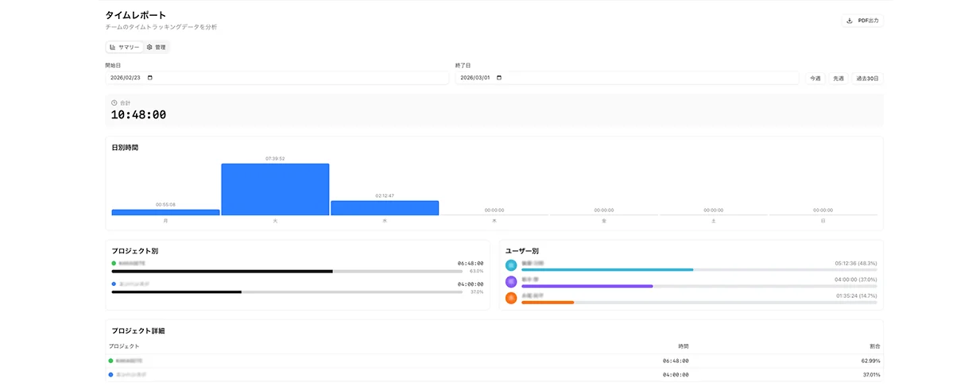Click the プロジェクト column header
This screenshot has height=390, width=980.
(124, 346)
